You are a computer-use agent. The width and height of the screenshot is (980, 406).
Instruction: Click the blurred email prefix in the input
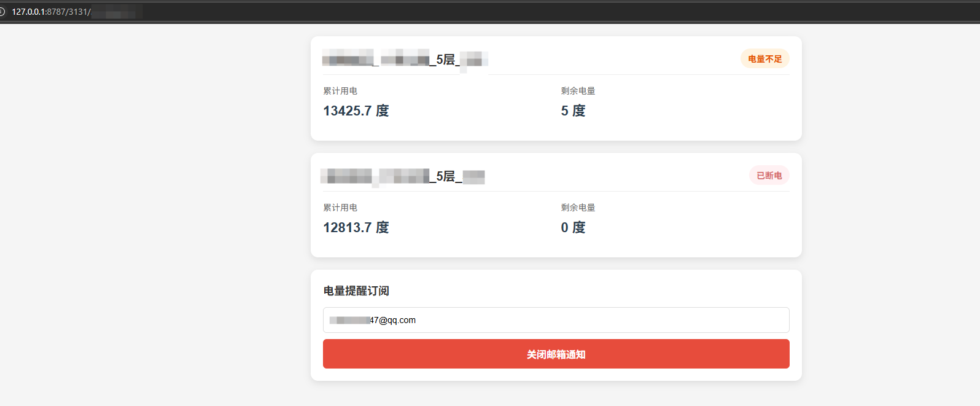point(349,320)
